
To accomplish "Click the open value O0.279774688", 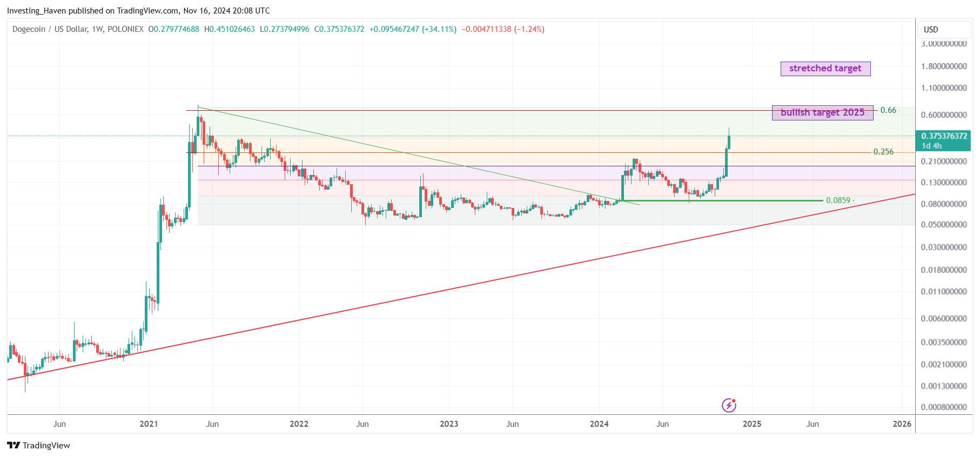I will (173, 29).
